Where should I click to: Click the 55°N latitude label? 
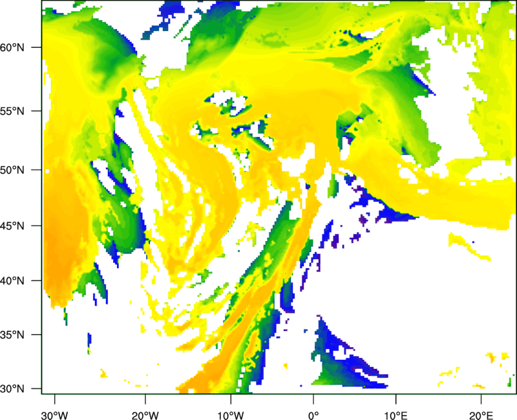(12, 111)
